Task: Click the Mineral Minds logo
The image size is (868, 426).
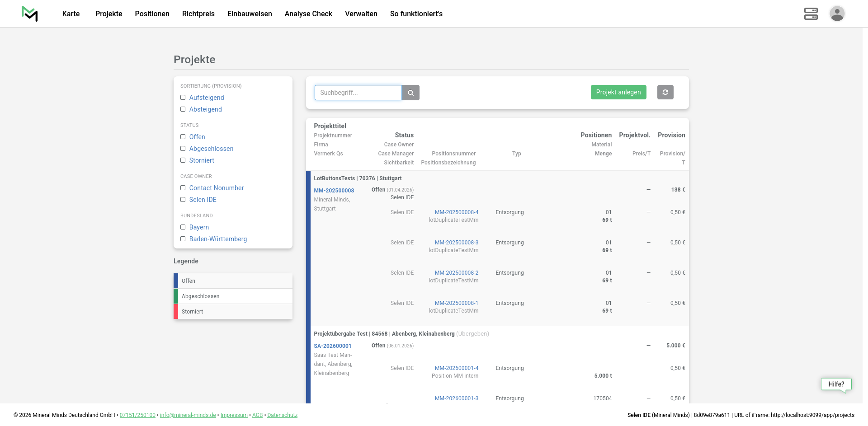Action: tap(29, 14)
